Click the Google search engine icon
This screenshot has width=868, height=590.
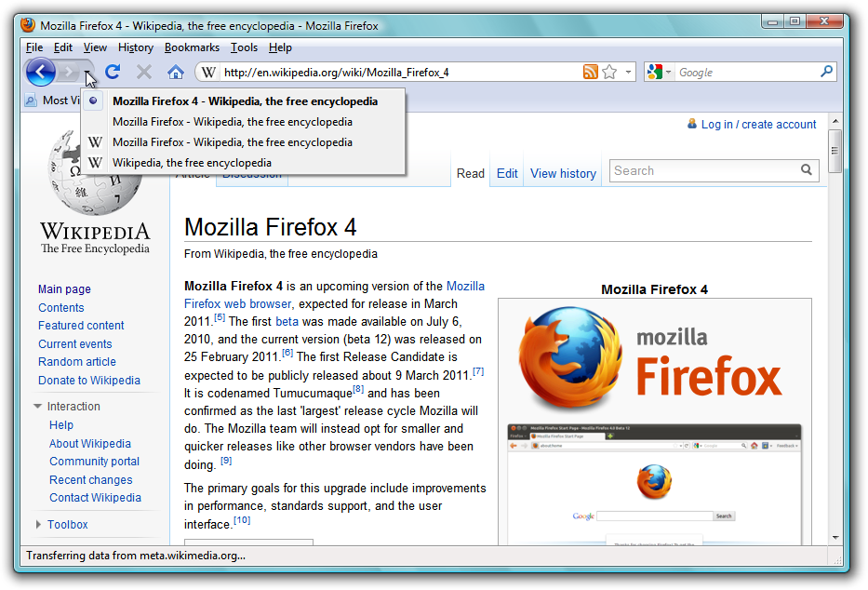655,72
